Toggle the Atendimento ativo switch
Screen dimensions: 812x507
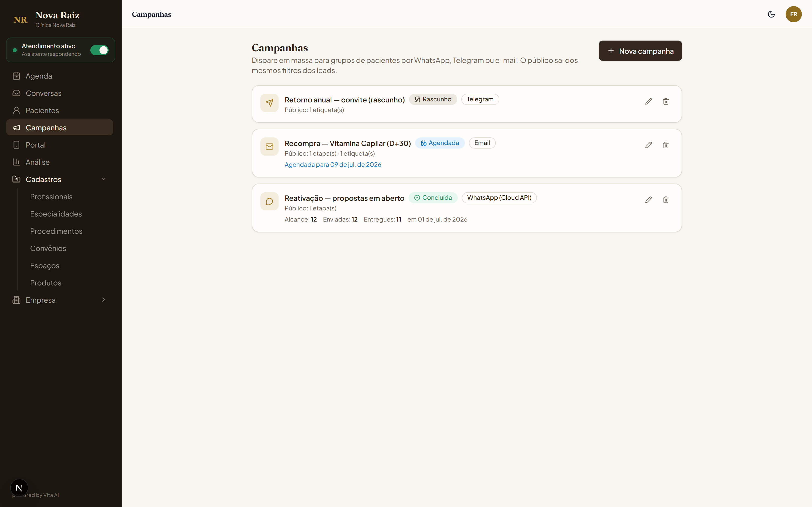pos(99,50)
